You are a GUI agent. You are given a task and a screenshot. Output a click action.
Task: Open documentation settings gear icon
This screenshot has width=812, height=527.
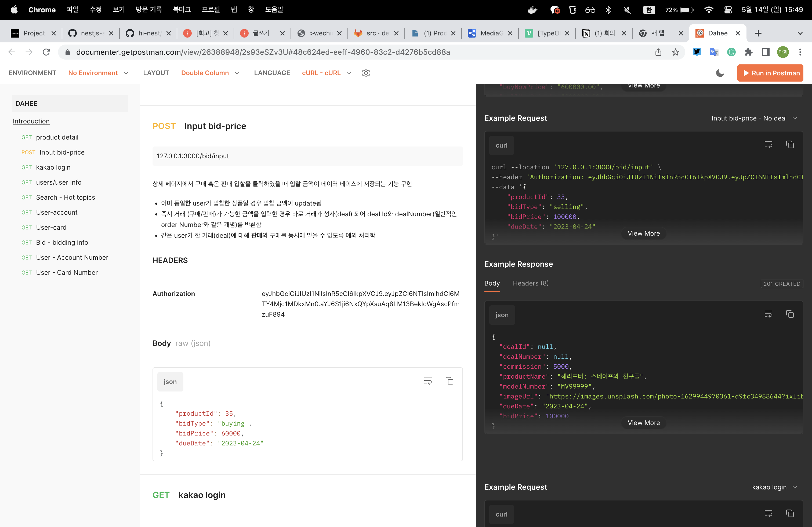coord(366,73)
